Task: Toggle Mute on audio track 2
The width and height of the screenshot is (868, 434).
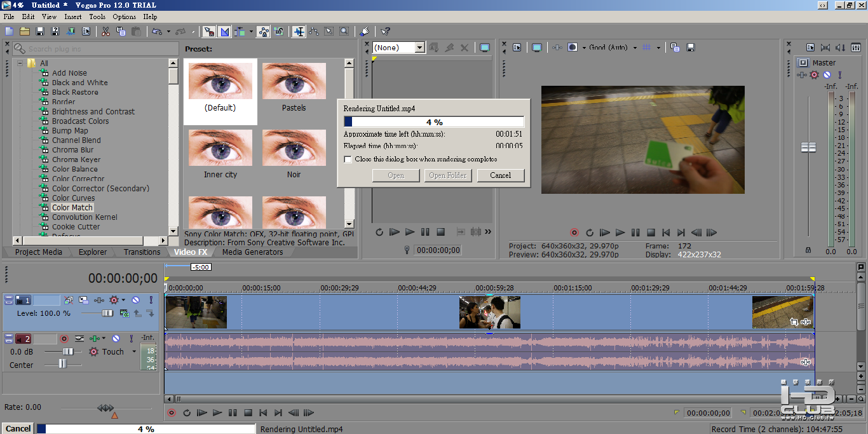Action: tap(116, 339)
